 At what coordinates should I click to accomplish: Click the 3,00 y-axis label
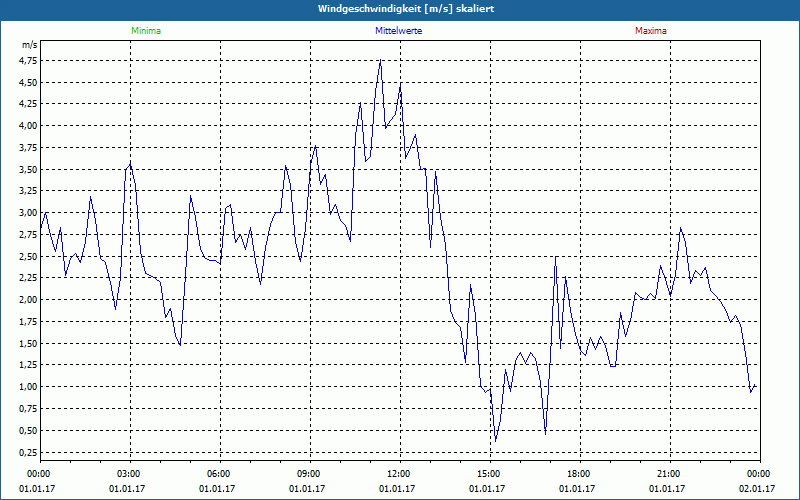30,213
